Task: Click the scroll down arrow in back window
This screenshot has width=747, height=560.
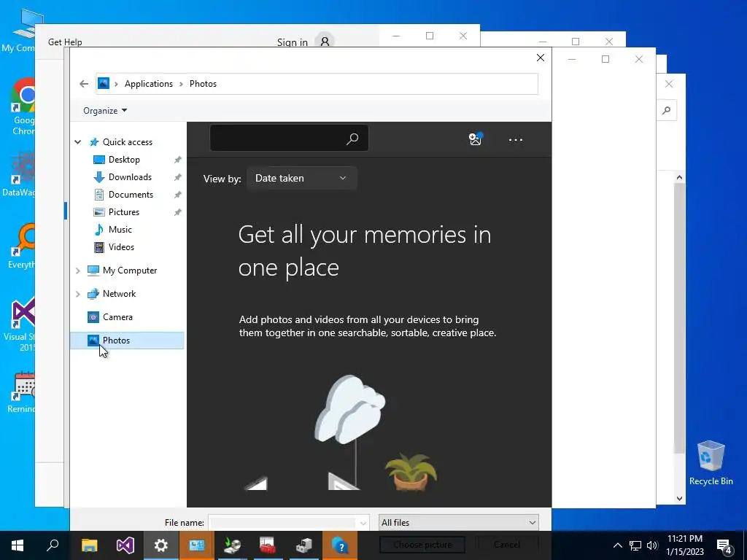Action: click(679, 499)
